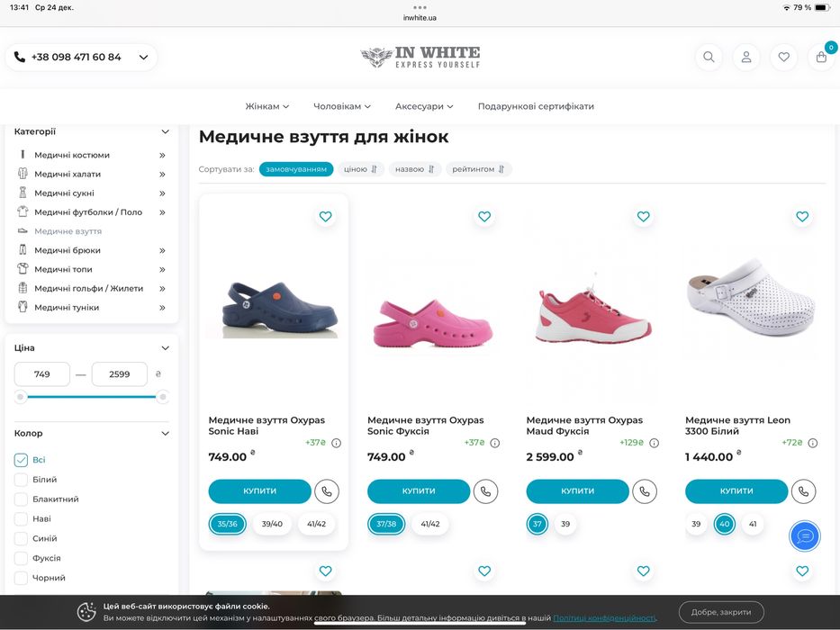
Task: Buy Oxypas Sonic Фуксія
Action: 419,491
